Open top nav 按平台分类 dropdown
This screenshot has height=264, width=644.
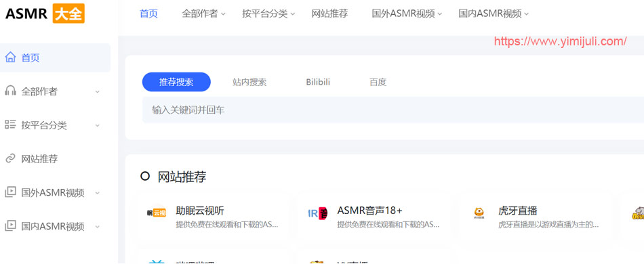[268, 14]
